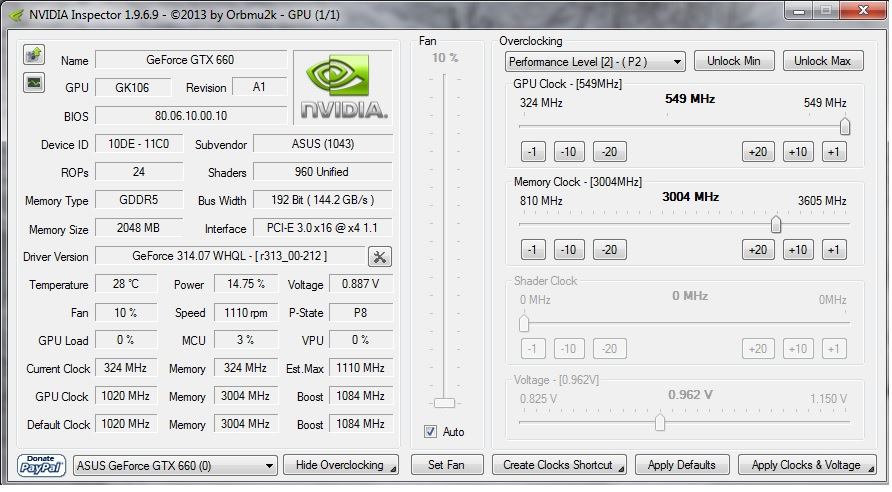Screen dimensions: 892x492
Task: Click Unlock Max button
Action: (x=823, y=61)
